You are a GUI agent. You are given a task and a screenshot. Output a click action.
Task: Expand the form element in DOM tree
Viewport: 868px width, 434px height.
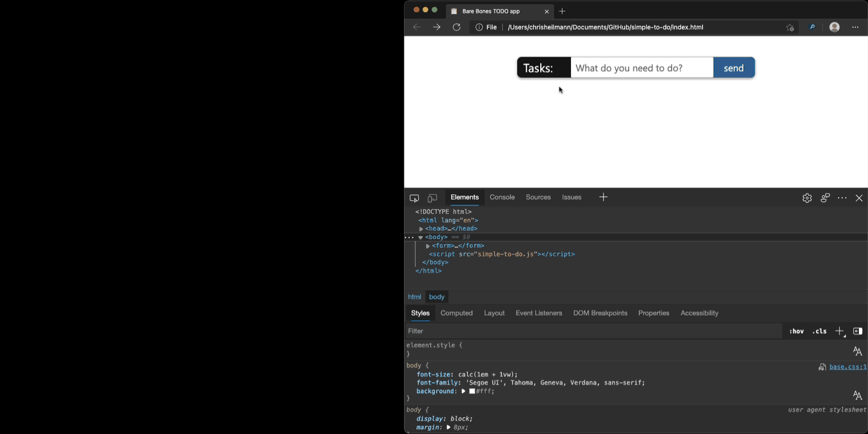click(x=428, y=246)
